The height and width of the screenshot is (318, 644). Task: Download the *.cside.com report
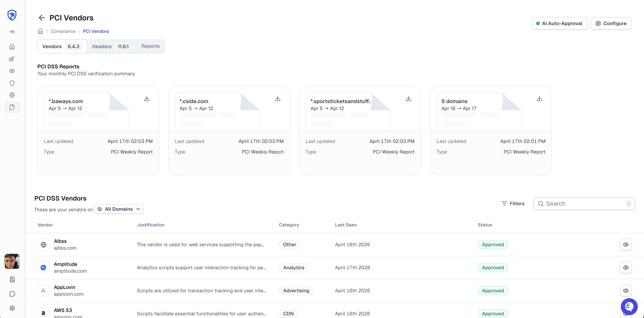[x=277, y=99]
